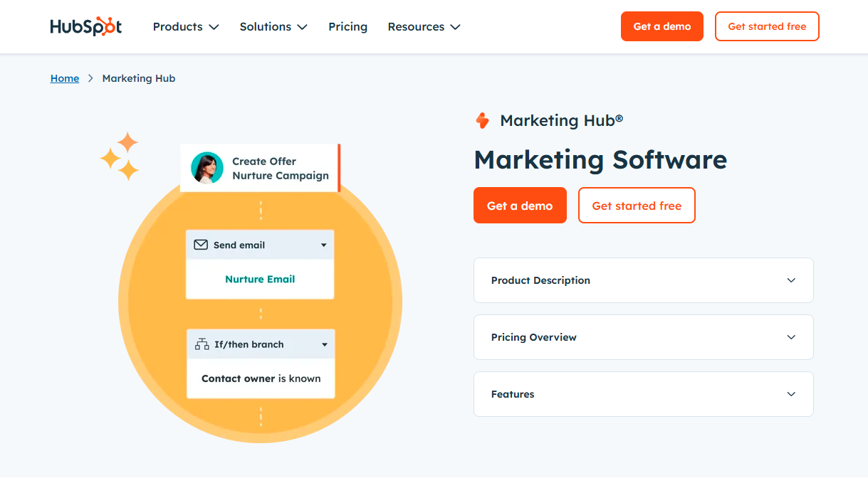Click the orange sparkle stars decoration

pyautogui.click(x=120, y=156)
